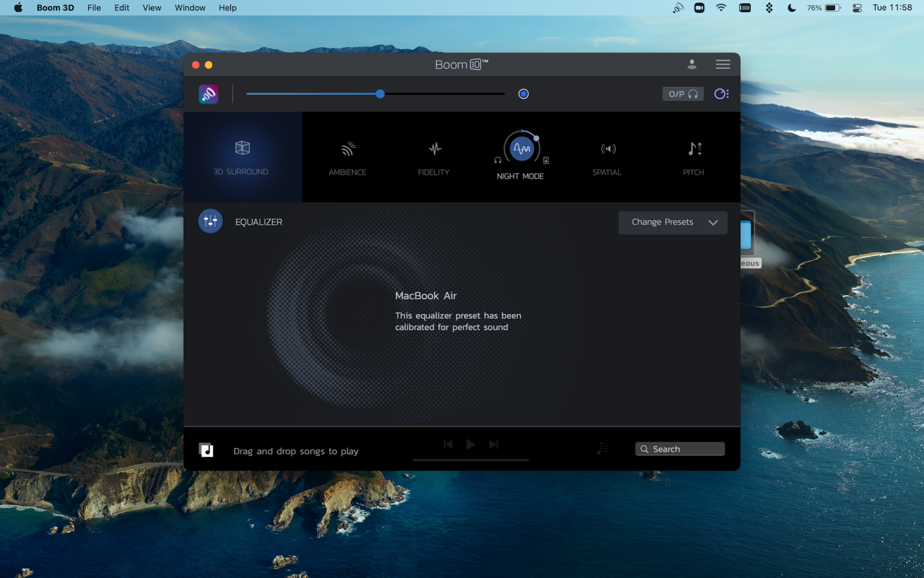Open the Ambience effect
This screenshot has height=578, width=924.
(346, 156)
